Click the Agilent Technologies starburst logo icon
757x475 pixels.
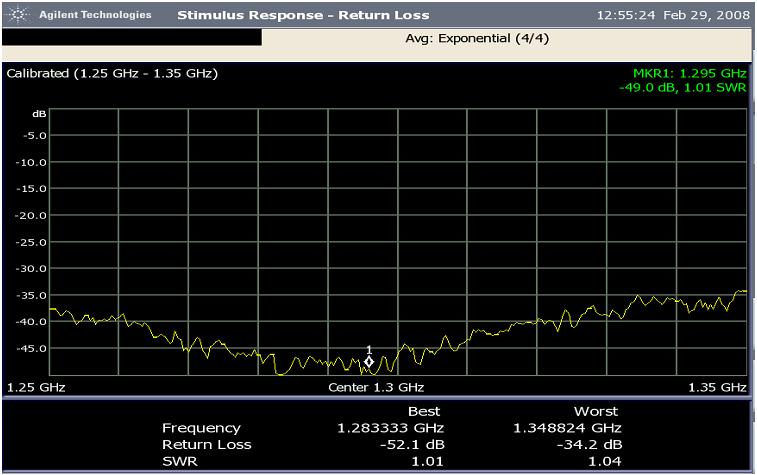pos(18,15)
